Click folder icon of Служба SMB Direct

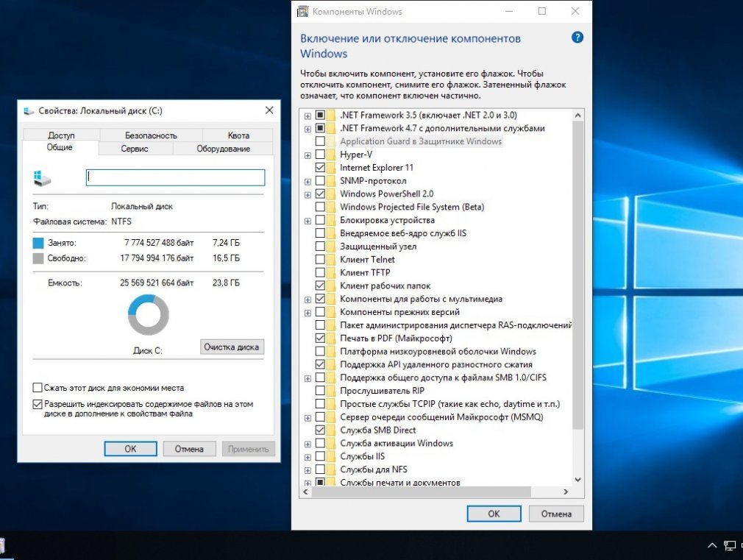[331, 430]
